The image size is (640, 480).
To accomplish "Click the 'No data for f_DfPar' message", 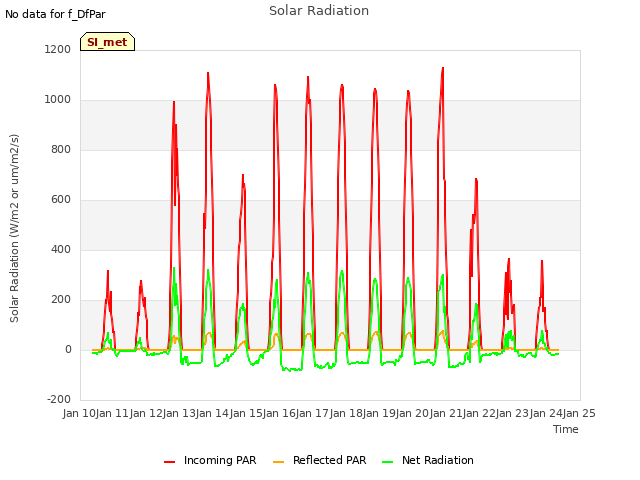I will 55,14.
